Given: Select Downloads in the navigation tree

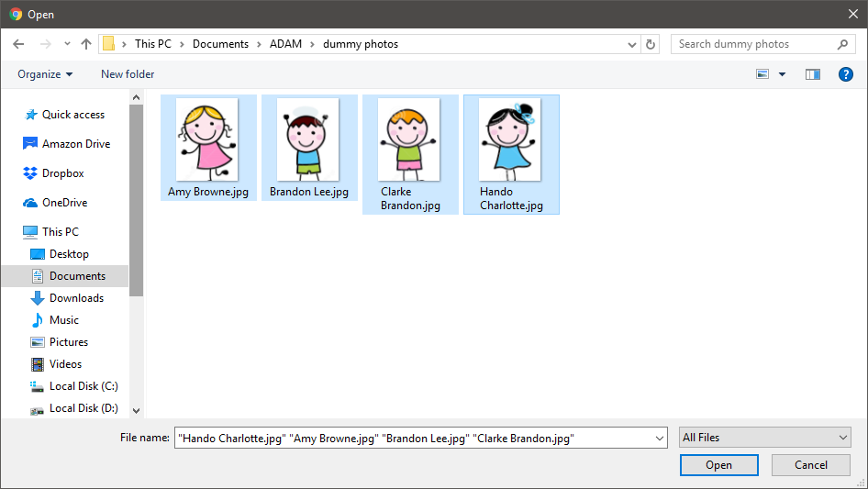Looking at the screenshot, I should click(76, 298).
